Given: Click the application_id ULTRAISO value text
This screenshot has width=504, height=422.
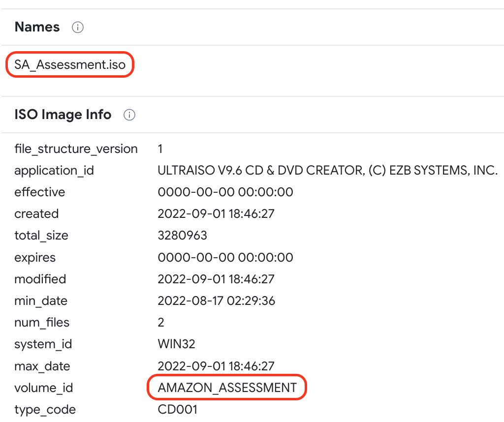Looking at the screenshot, I should [x=327, y=170].
